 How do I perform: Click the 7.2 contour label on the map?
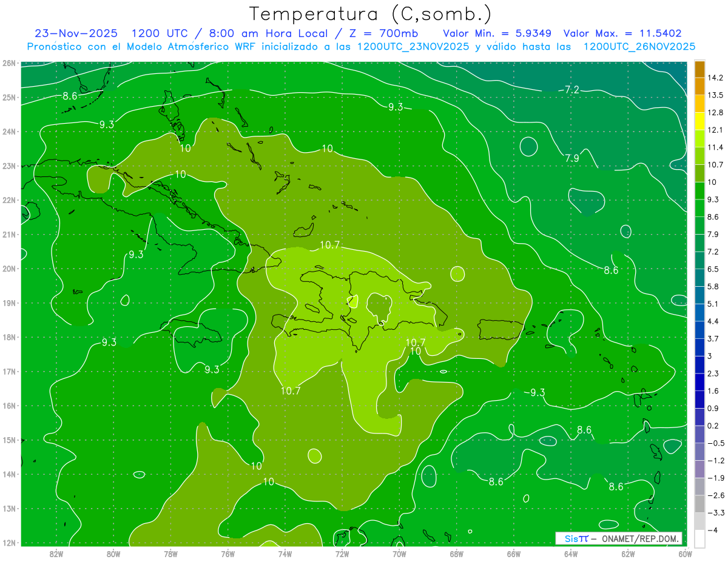tap(572, 90)
